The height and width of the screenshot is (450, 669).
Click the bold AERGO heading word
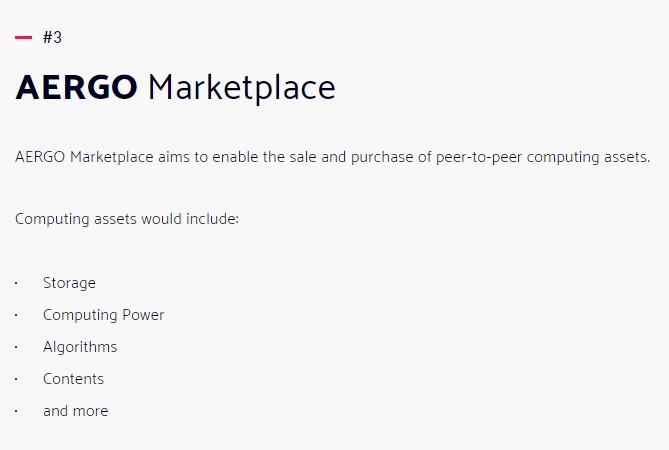(76, 87)
